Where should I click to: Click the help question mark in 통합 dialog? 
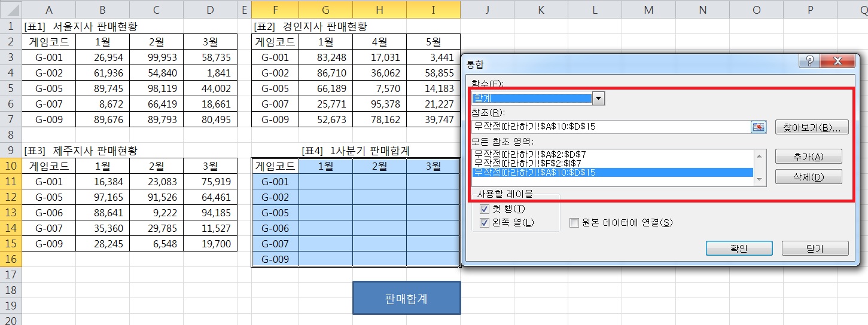809,61
